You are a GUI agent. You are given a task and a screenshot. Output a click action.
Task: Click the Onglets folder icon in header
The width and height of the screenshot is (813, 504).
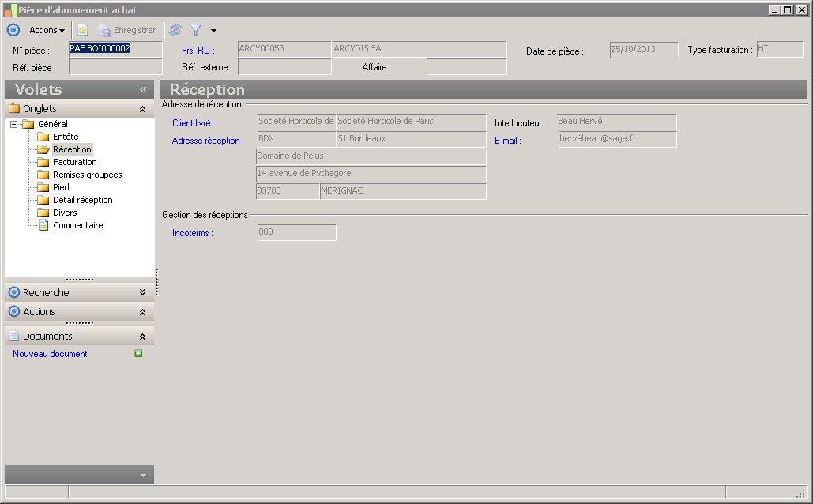pos(14,108)
